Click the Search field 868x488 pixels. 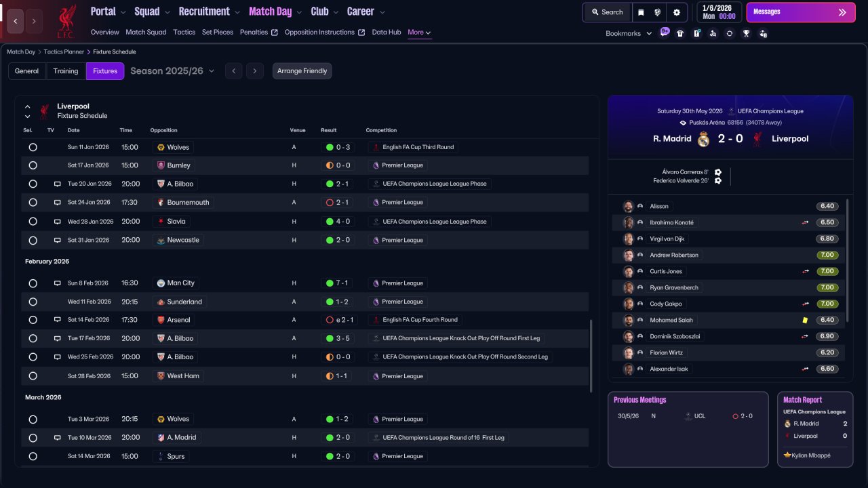coord(607,12)
